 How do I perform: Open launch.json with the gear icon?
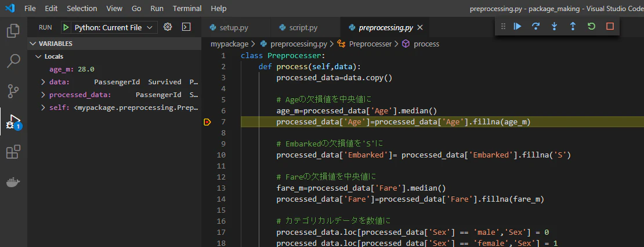[x=168, y=27]
